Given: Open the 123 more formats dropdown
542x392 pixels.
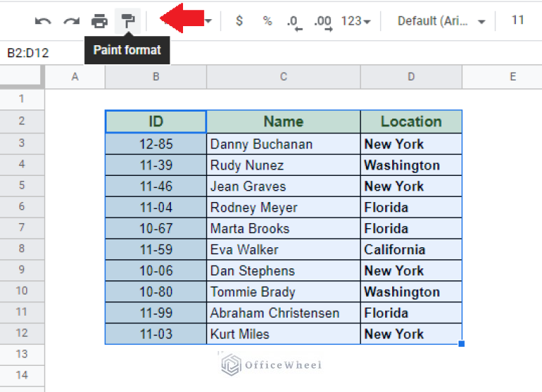Looking at the screenshot, I should pos(355,21).
